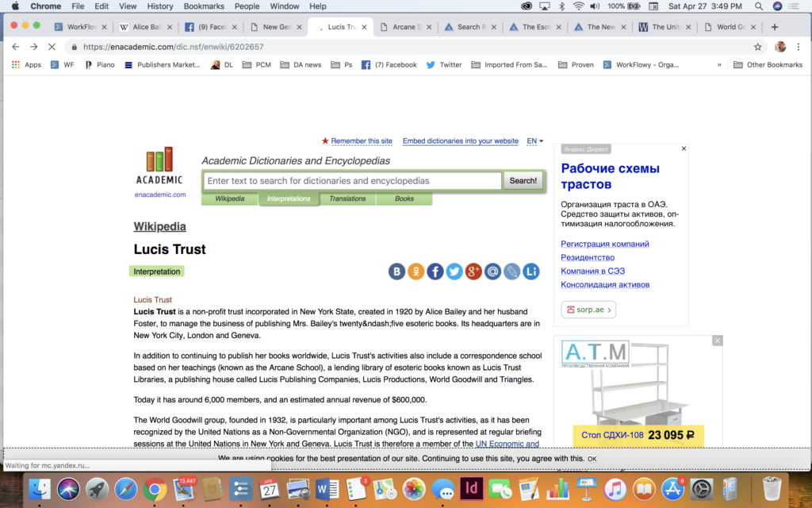Close the Lucis Trust tab
Screen dimensions: 812x508
[x=364, y=27]
